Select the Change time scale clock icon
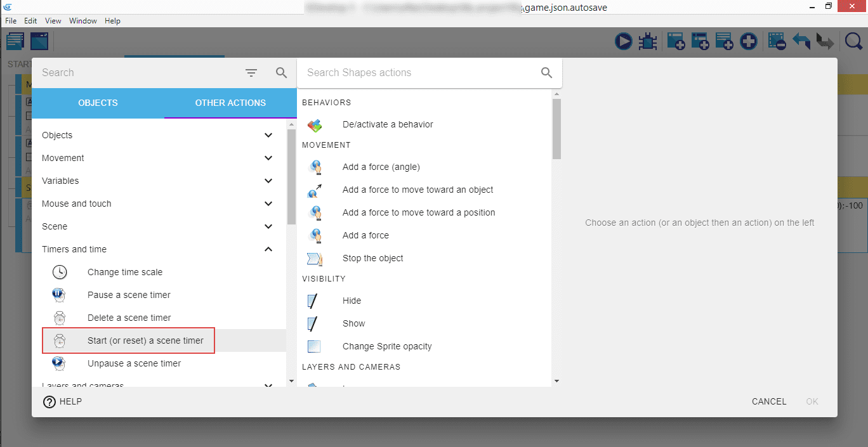This screenshot has height=447, width=868. click(x=60, y=272)
